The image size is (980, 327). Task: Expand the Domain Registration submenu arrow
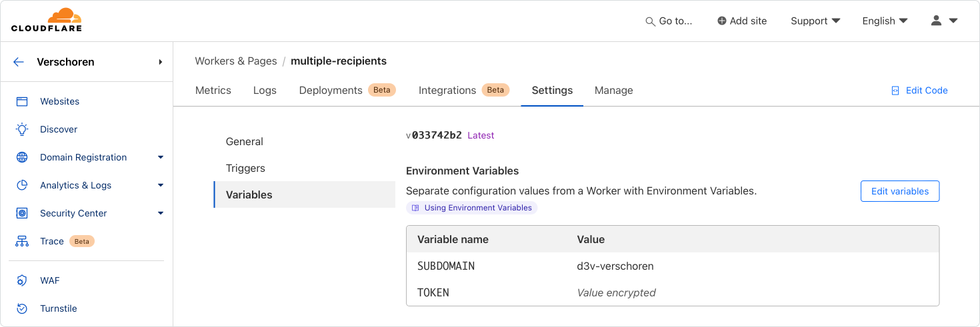point(161,157)
